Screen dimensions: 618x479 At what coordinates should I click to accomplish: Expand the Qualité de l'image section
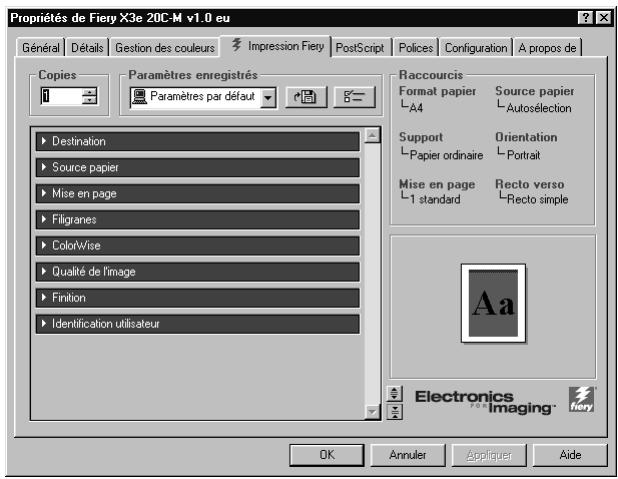197,272
